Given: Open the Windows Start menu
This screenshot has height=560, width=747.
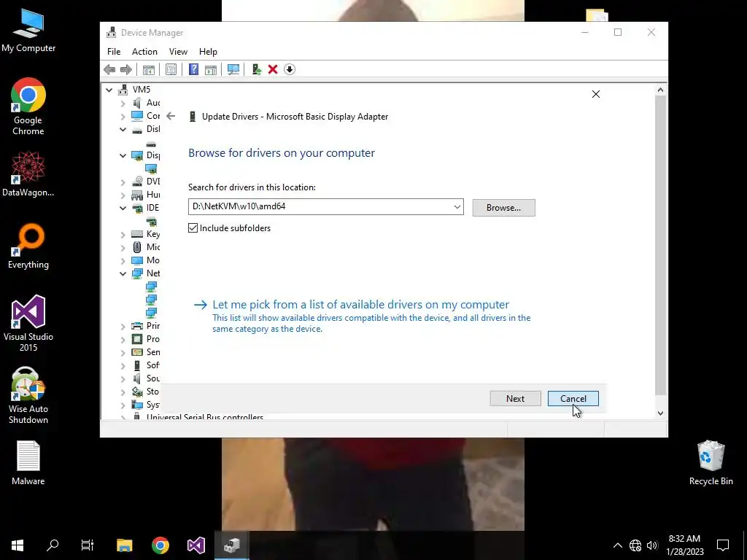Looking at the screenshot, I should [x=18, y=545].
